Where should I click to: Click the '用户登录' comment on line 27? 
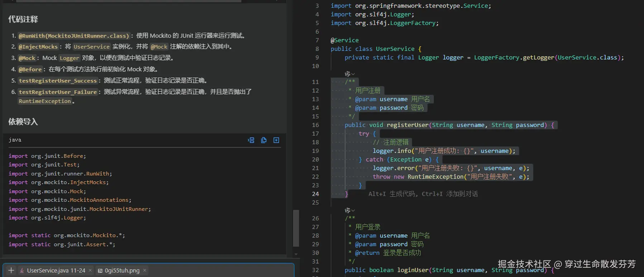(x=368, y=227)
